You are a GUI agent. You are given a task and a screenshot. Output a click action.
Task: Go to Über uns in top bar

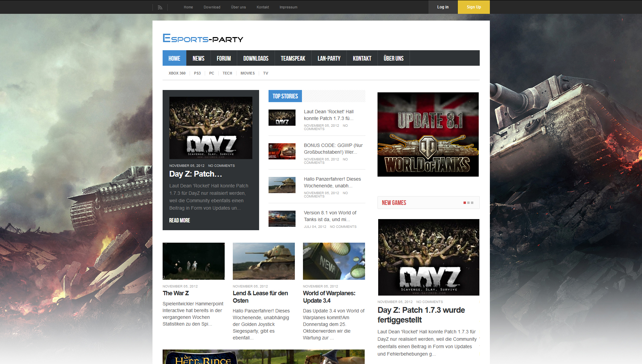pyautogui.click(x=239, y=7)
